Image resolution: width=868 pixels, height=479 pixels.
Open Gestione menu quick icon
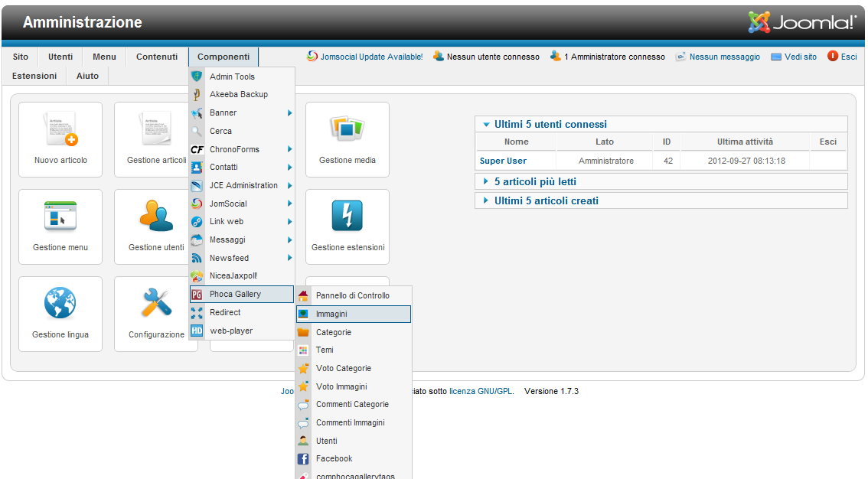pos(60,226)
